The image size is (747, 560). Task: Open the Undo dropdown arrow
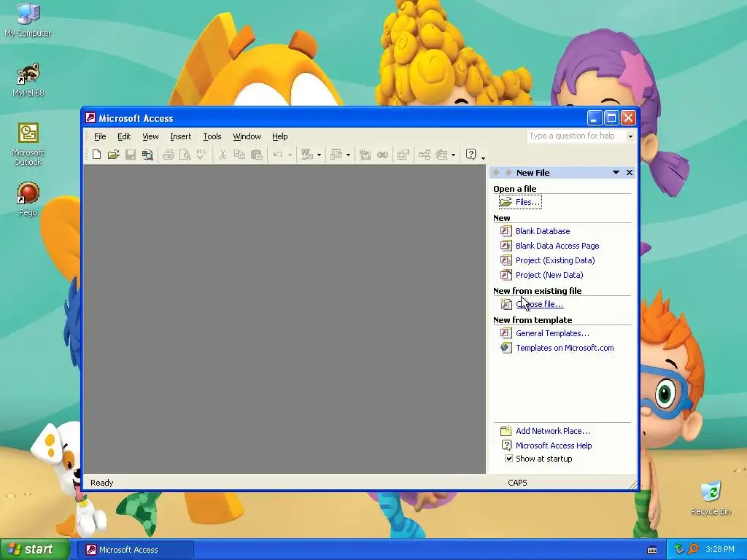click(290, 155)
